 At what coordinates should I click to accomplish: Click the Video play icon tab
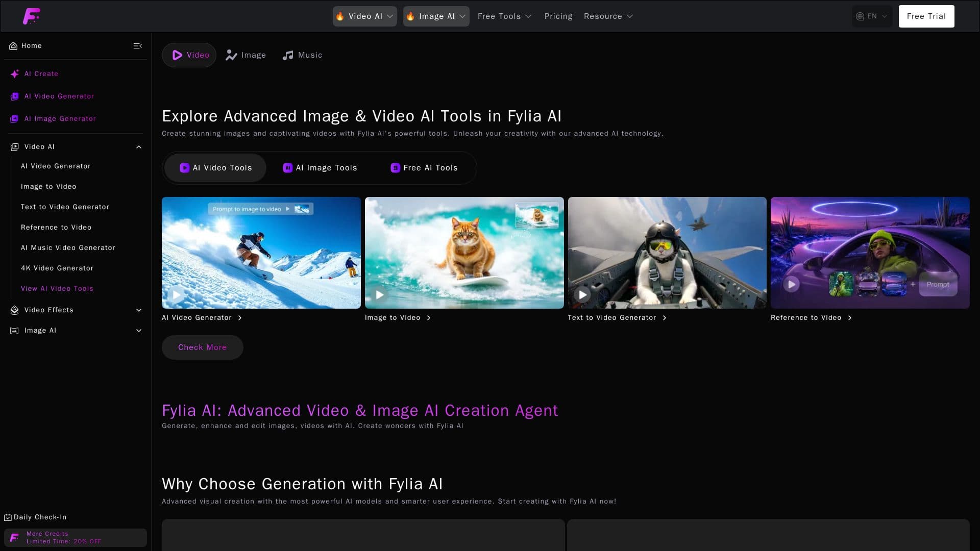coord(177,55)
